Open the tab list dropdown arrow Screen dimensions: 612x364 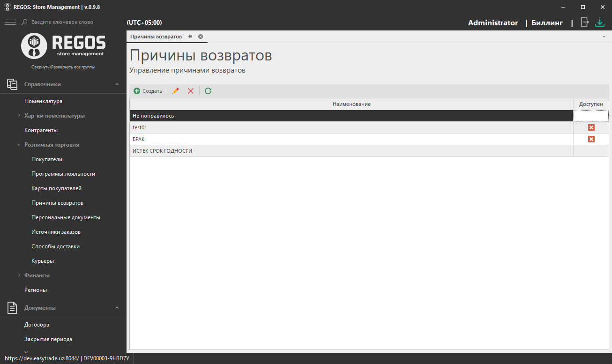point(604,37)
